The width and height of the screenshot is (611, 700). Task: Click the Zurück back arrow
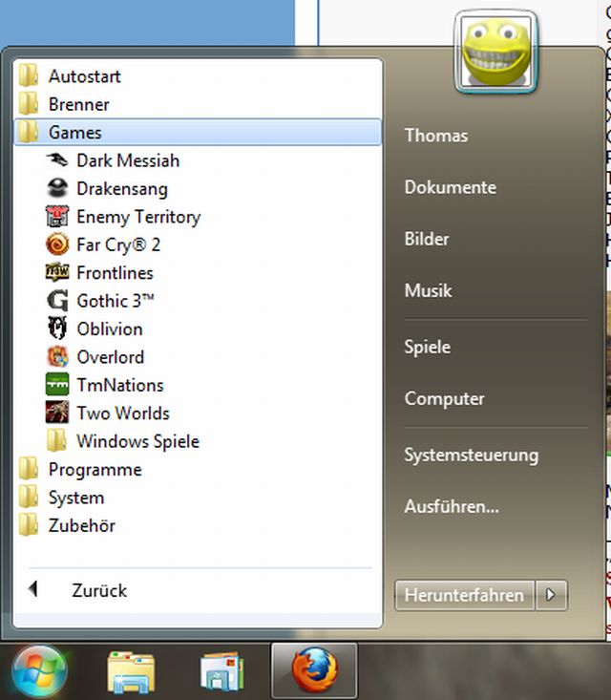pyautogui.click(x=32, y=589)
